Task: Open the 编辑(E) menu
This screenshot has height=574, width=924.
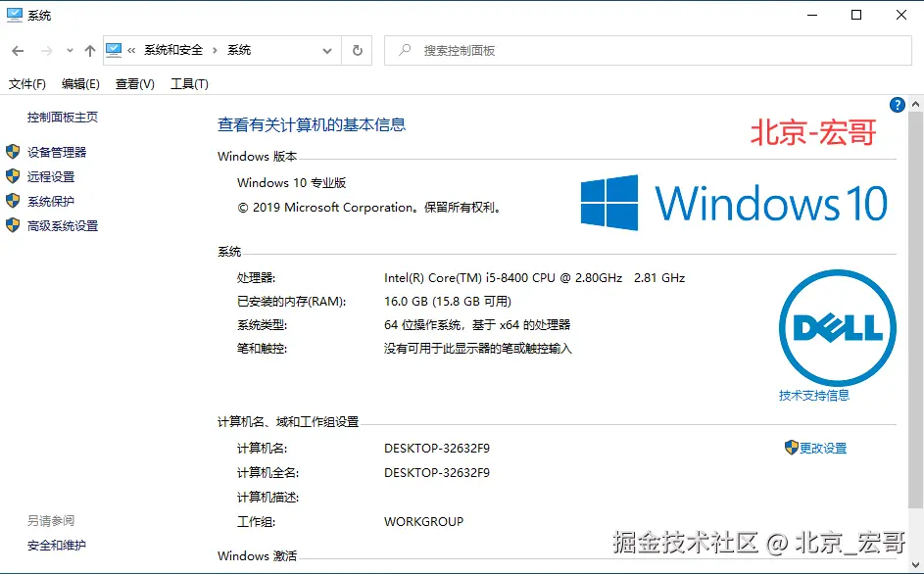Action: click(x=80, y=84)
